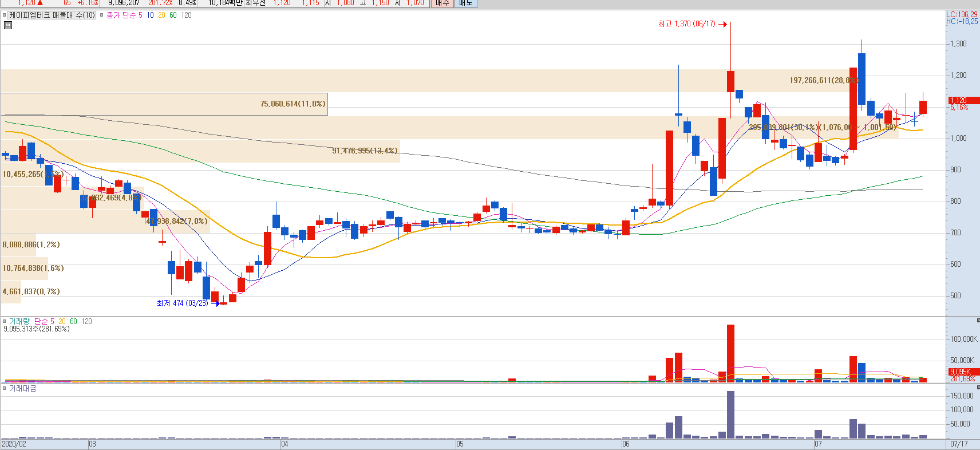
Task: Click the price 5-day average label
Action: click(x=140, y=15)
